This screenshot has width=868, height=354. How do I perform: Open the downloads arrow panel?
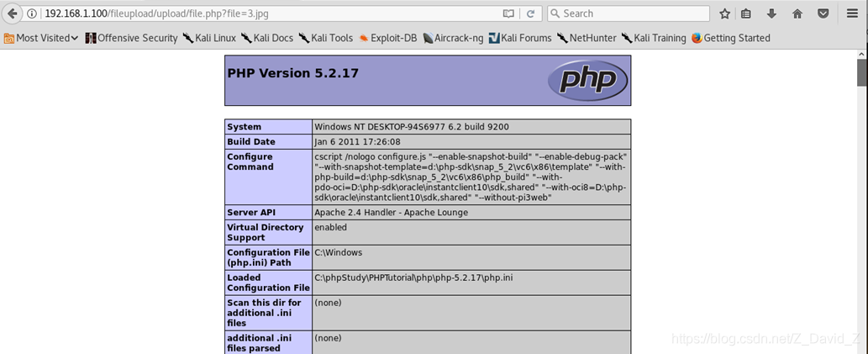point(771,13)
